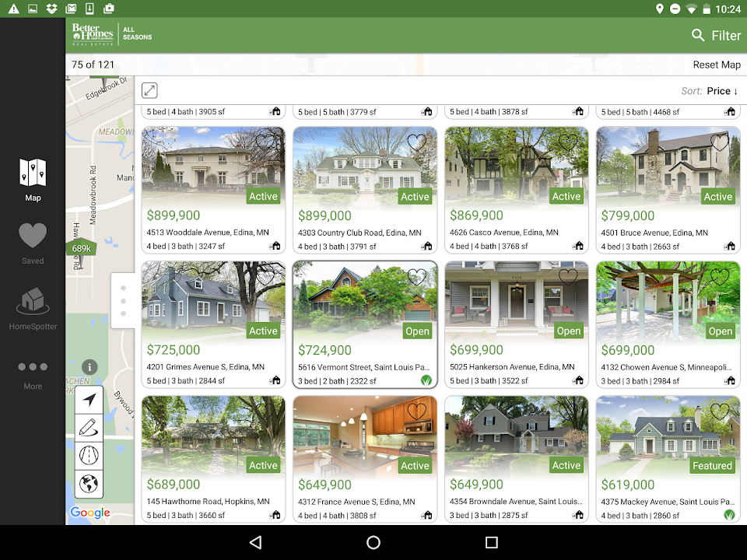Open the Sort Price dropdown
Viewport: 747px width, 560px height.
pyautogui.click(x=721, y=91)
